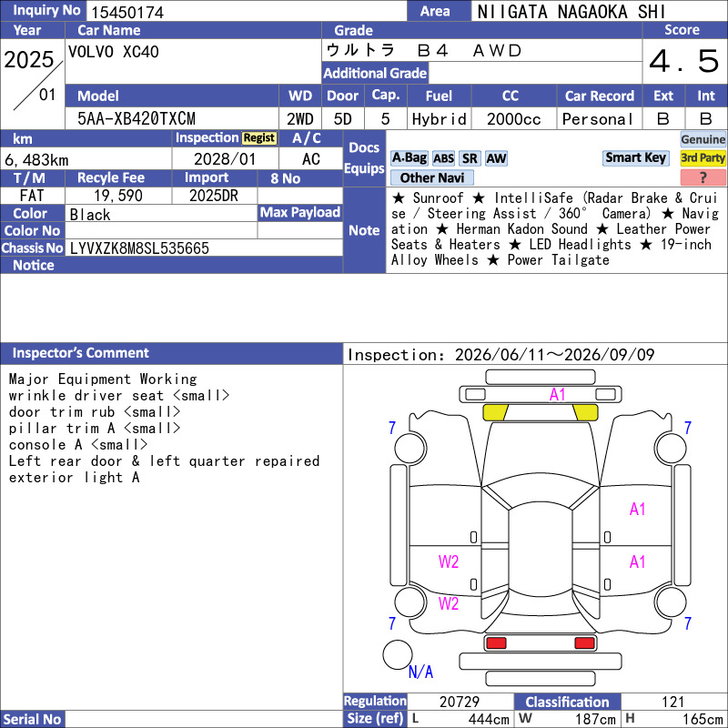Click the Genuine badge

click(703, 139)
